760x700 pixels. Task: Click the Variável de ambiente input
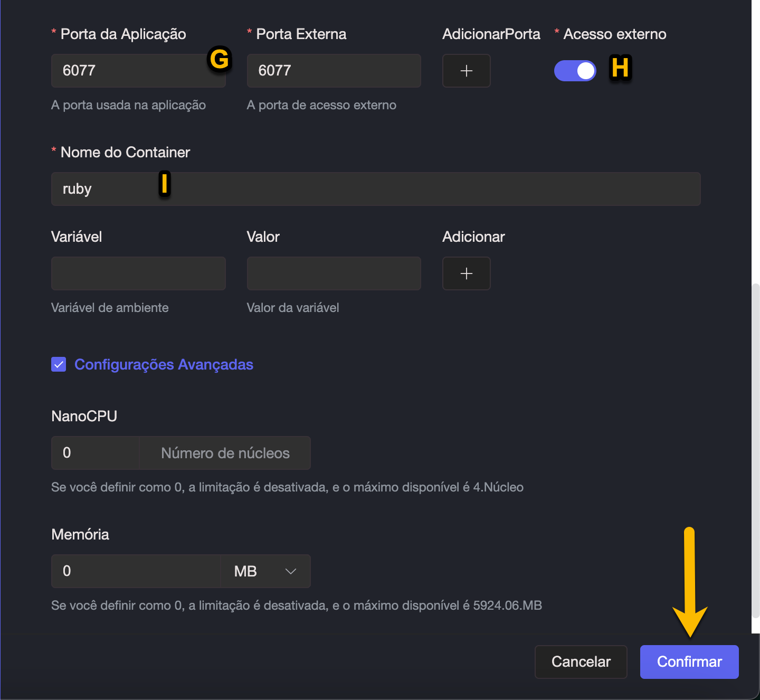(x=138, y=273)
